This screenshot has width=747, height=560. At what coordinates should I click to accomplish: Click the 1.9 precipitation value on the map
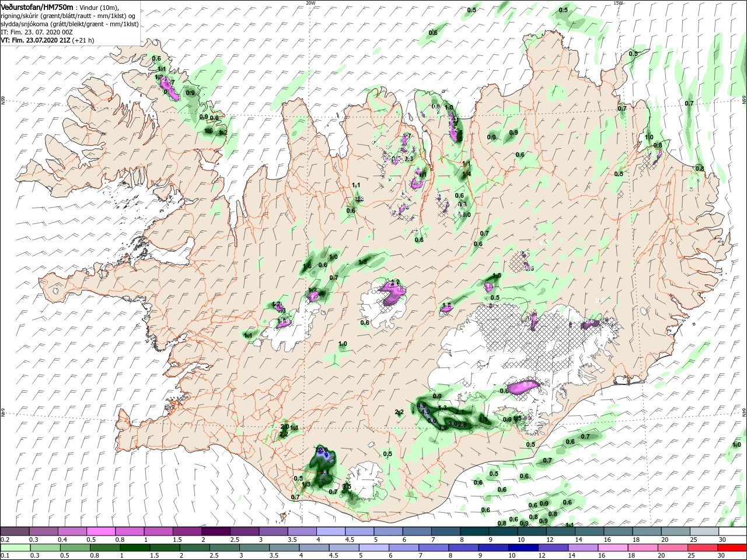[483, 419]
